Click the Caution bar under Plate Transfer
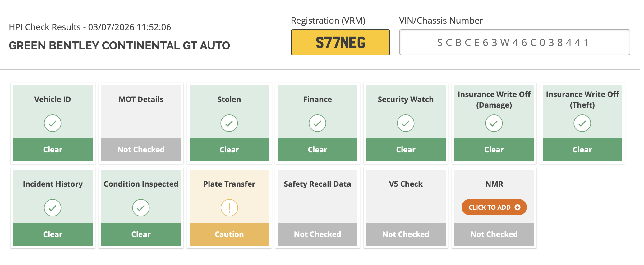Screen dimensions: 644x265 (x=229, y=234)
